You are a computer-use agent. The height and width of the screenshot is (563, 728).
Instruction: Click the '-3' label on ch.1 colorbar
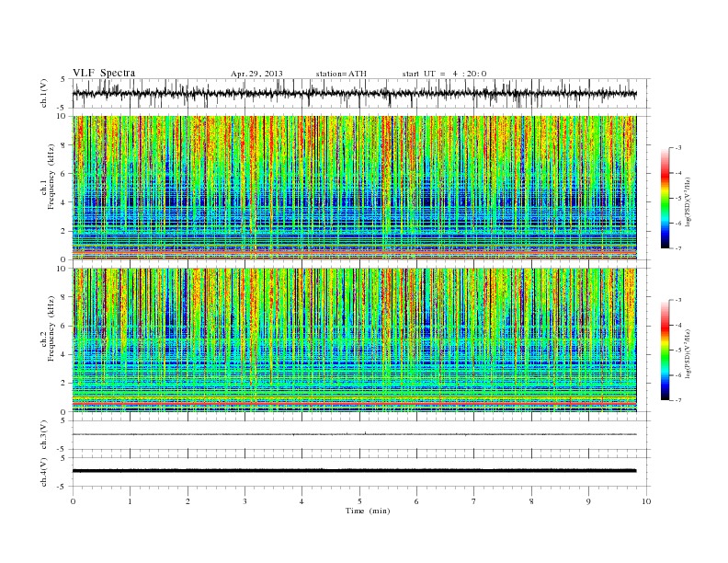(677, 148)
